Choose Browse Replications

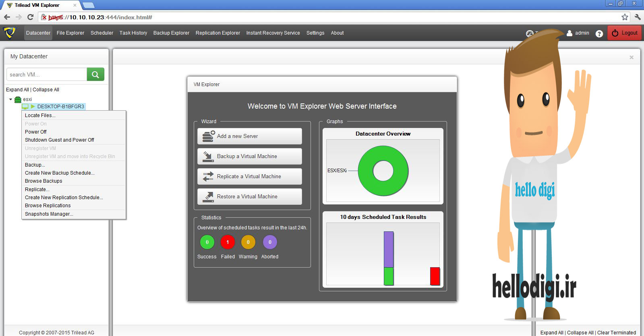(74, 206)
